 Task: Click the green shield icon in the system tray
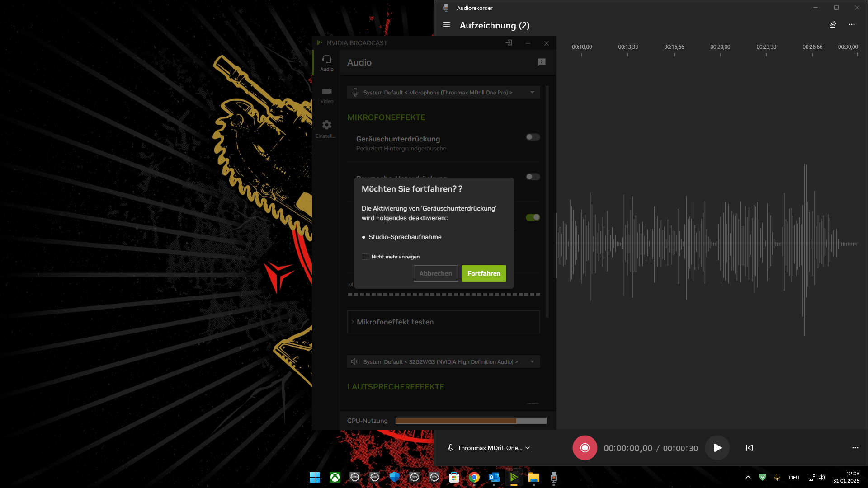tap(763, 477)
